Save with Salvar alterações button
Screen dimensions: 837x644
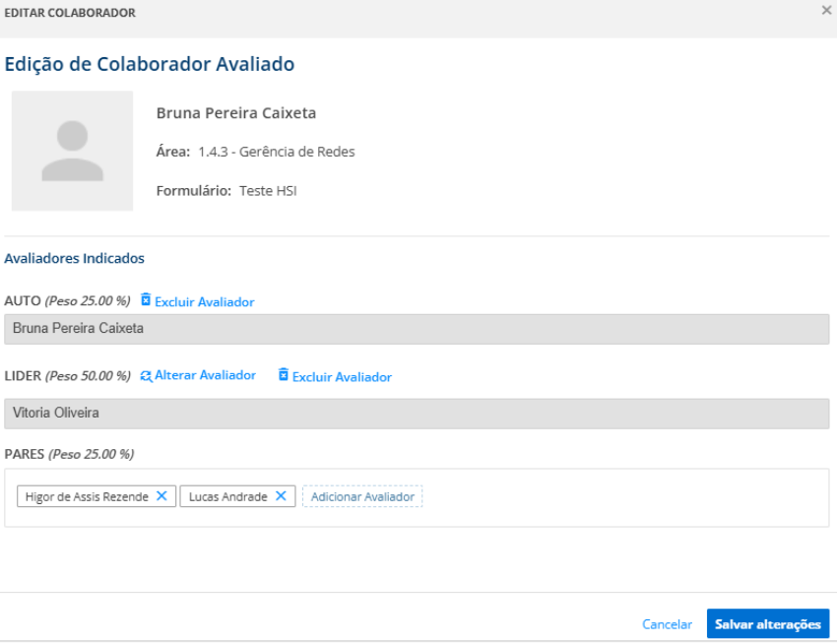[x=768, y=623]
